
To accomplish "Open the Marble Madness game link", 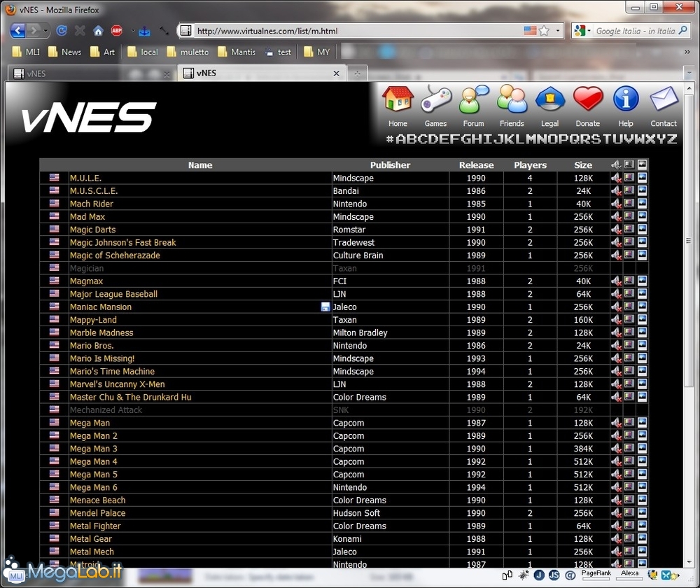I will [x=101, y=332].
